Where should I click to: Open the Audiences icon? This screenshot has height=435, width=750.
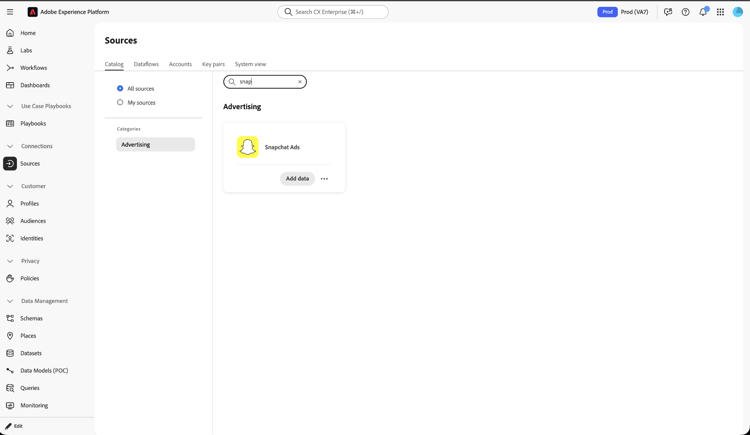coord(10,221)
